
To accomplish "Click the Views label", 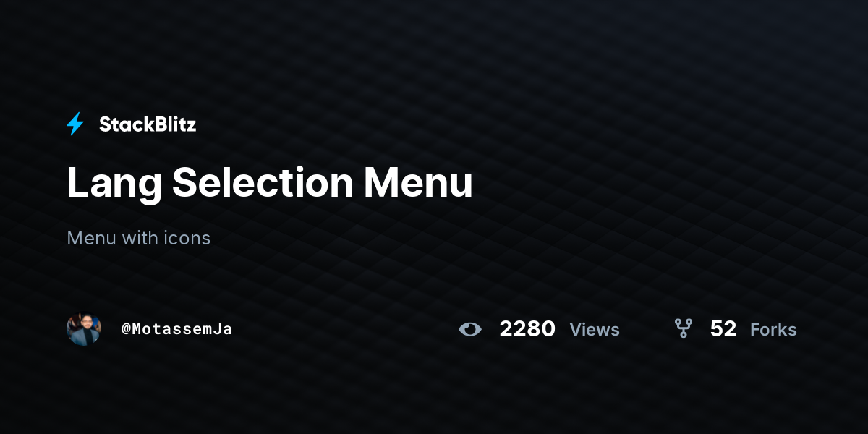I will pyautogui.click(x=595, y=330).
